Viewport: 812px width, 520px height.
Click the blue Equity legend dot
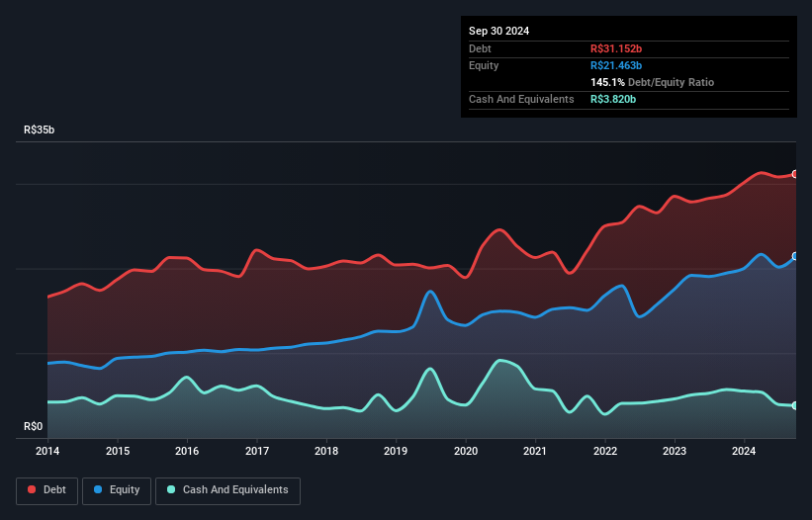point(99,490)
